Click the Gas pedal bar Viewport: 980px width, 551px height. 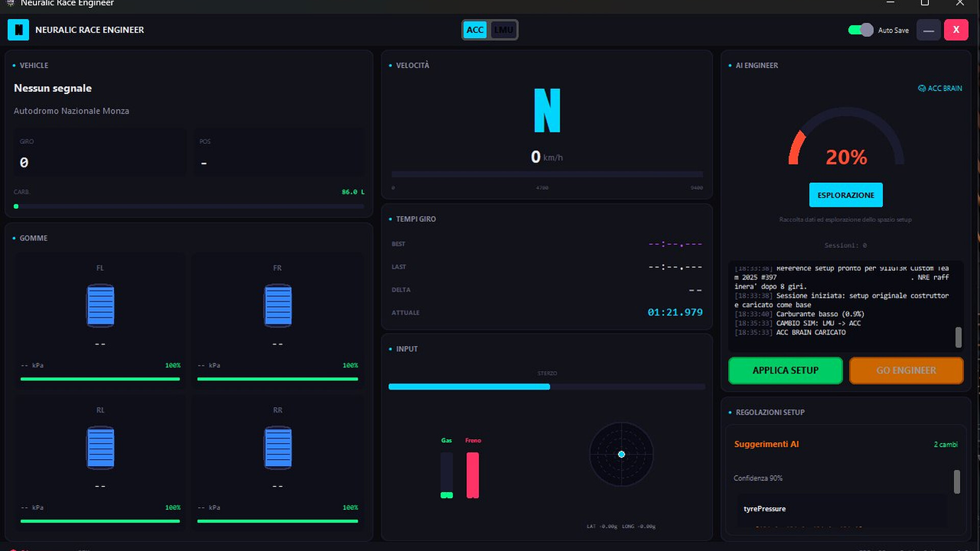pos(447,475)
